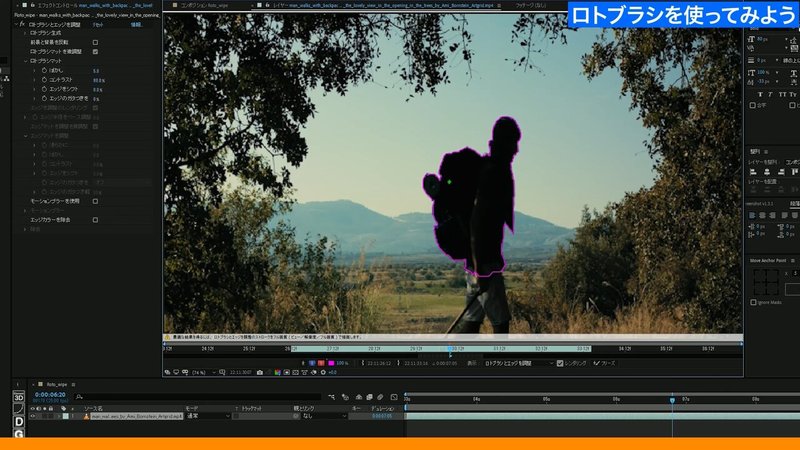Toggle the レンダリング checkbox
The height and width of the screenshot is (450, 800).
[x=560, y=363]
